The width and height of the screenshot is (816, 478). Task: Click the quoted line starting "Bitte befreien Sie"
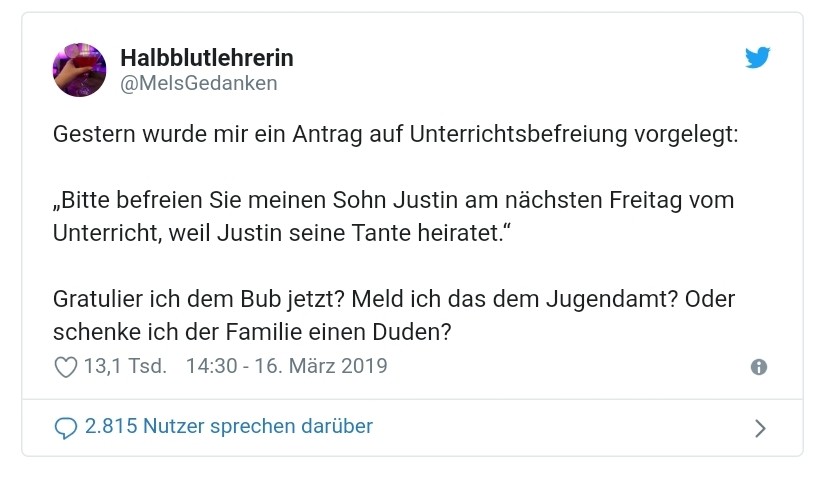(393, 200)
